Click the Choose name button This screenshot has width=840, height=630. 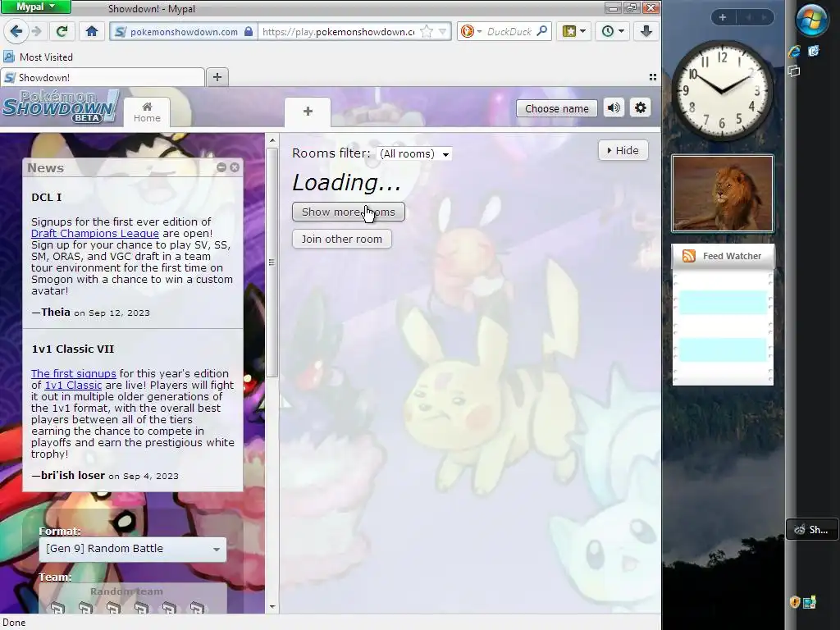(x=557, y=109)
